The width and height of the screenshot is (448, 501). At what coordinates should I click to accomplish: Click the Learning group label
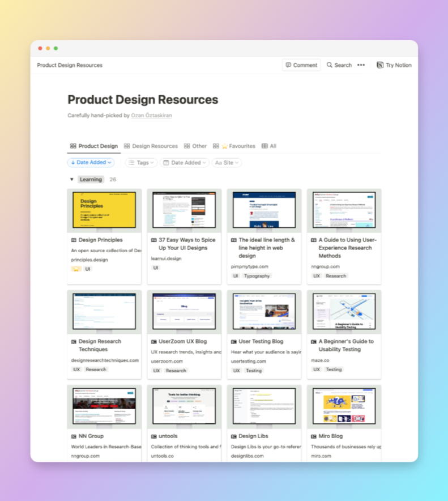point(91,179)
